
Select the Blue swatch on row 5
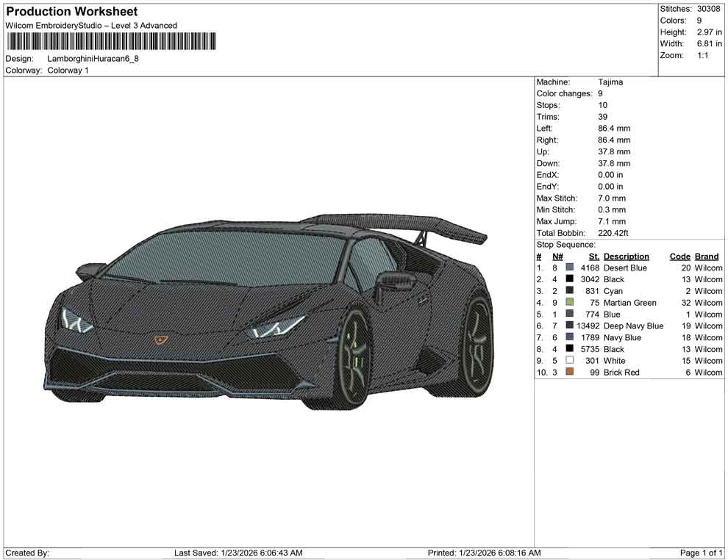[x=569, y=315]
